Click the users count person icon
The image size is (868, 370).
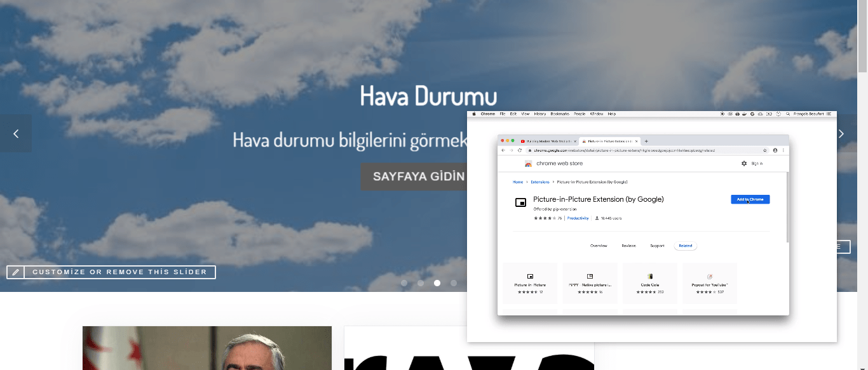pyautogui.click(x=597, y=218)
